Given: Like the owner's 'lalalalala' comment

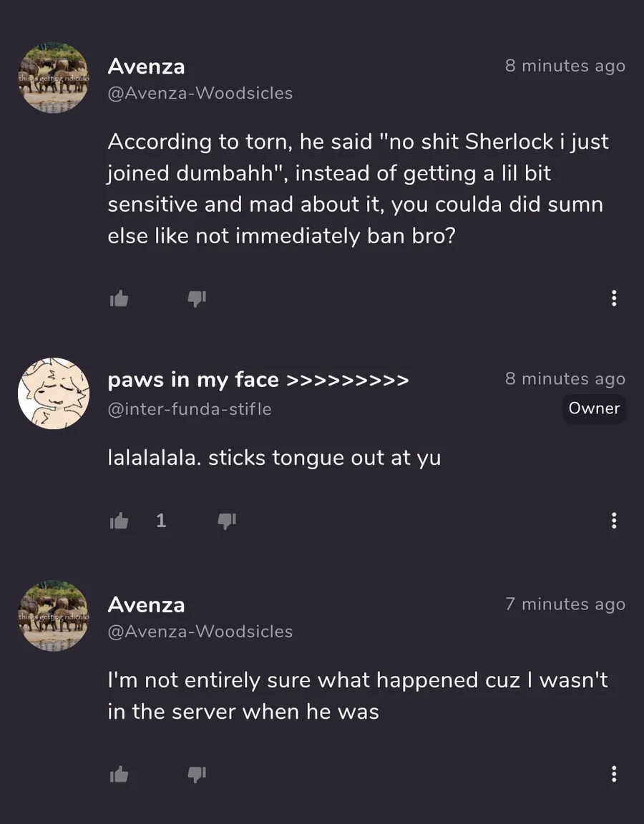Looking at the screenshot, I should (119, 521).
